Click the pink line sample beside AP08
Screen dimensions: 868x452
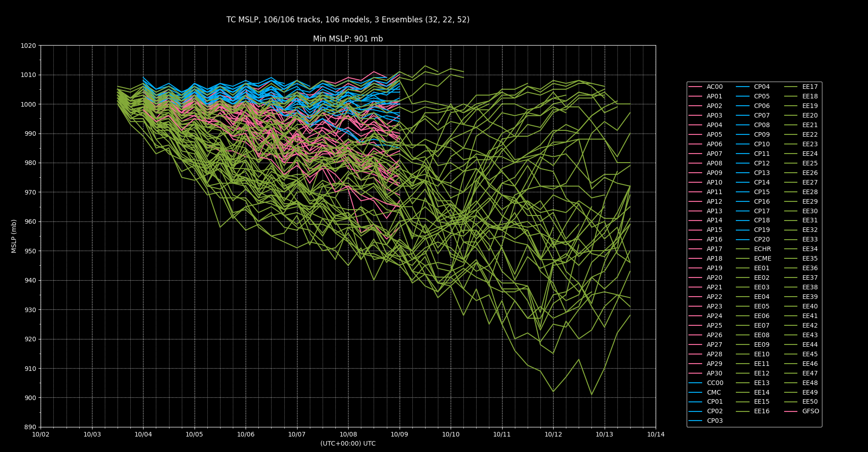coord(695,163)
